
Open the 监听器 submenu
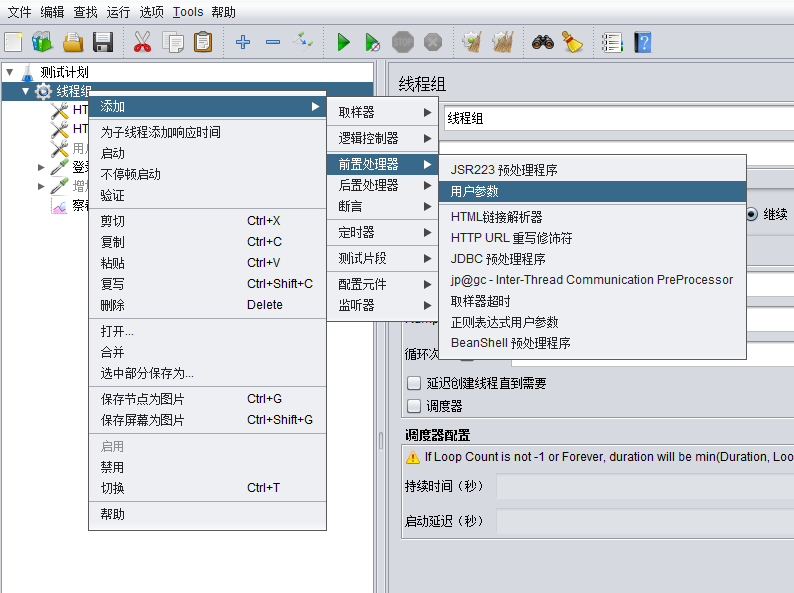point(383,305)
